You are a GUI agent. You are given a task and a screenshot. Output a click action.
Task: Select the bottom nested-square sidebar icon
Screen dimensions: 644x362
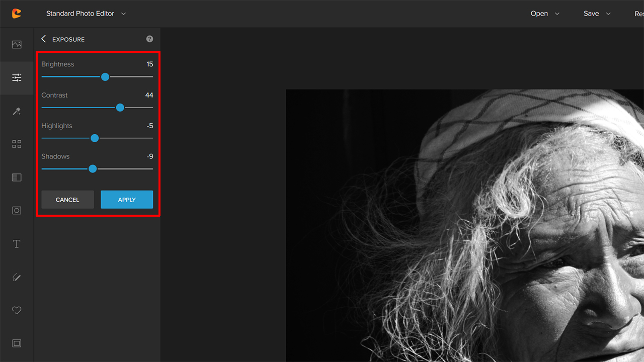coord(17,343)
